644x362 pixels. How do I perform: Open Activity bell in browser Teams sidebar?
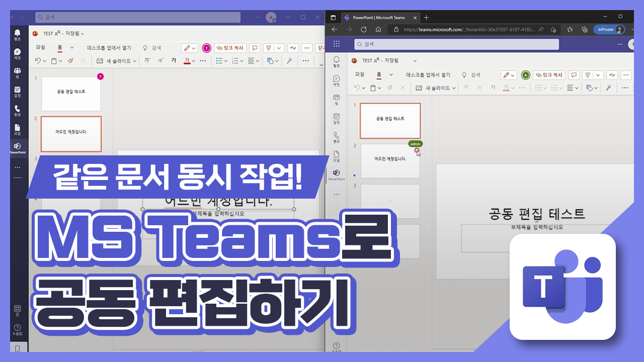point(337,61)
